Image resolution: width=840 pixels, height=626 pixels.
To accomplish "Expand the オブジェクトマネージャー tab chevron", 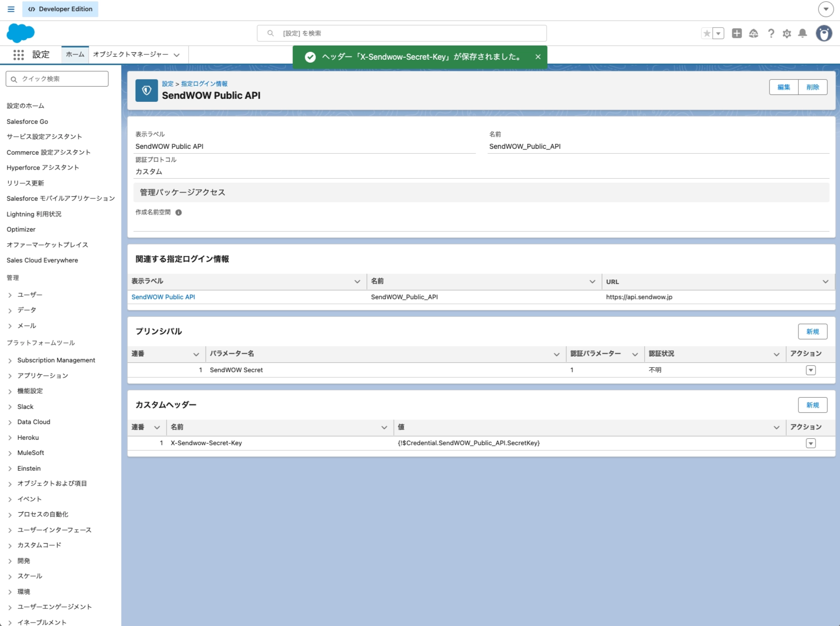I will coord(177,55).
